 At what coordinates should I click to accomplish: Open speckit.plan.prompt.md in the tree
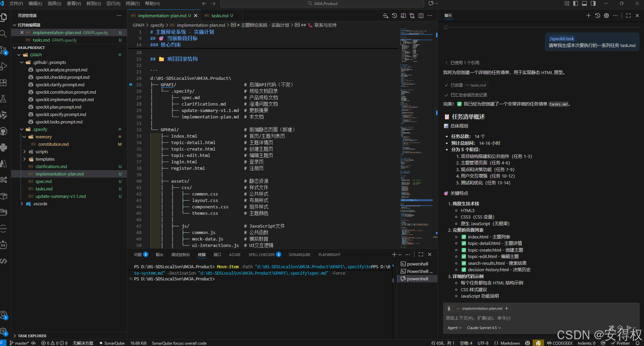pos(58,107)
